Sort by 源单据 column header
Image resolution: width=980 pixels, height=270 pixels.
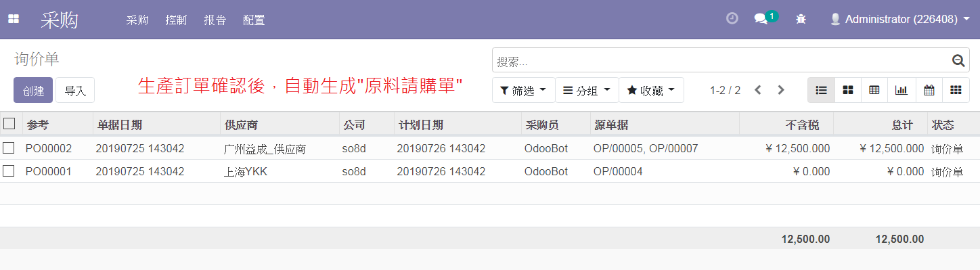click(664, 125)
